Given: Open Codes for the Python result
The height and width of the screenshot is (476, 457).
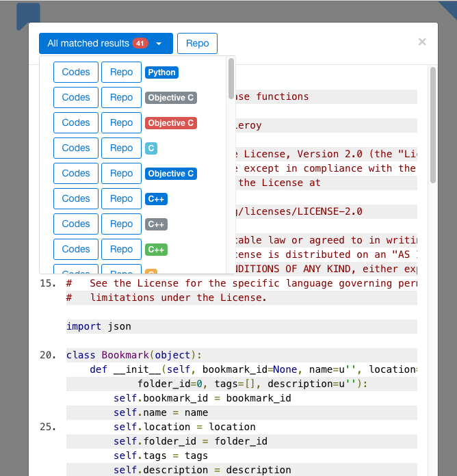Looking at the screenshot, I should [76, 72].
